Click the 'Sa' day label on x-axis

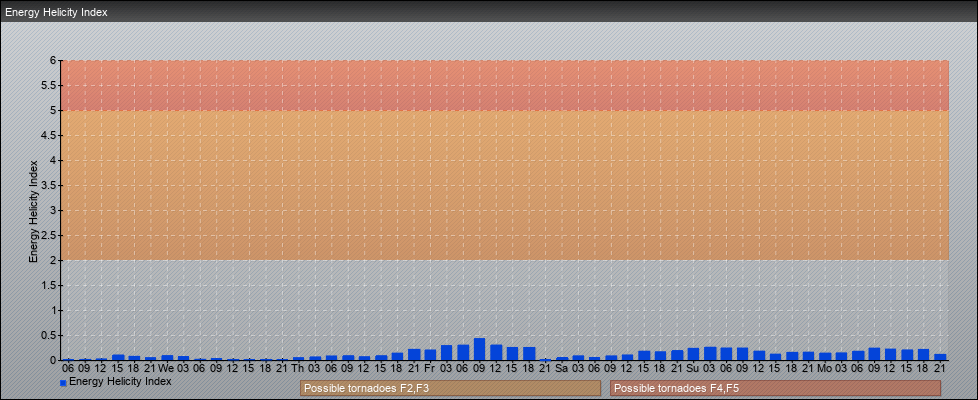[x=561, y=368]
